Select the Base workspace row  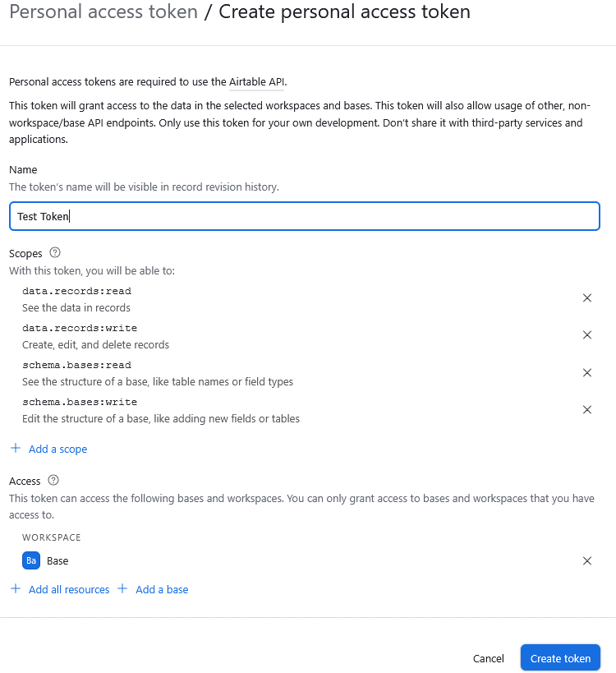(x=59, y=560)
